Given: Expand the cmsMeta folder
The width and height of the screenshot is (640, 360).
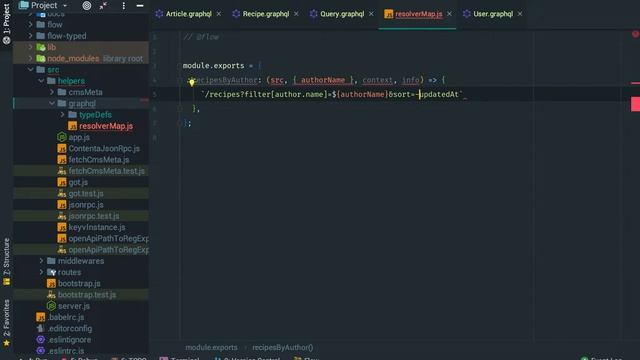Looking at the screenshot, I should coord(52,92).
